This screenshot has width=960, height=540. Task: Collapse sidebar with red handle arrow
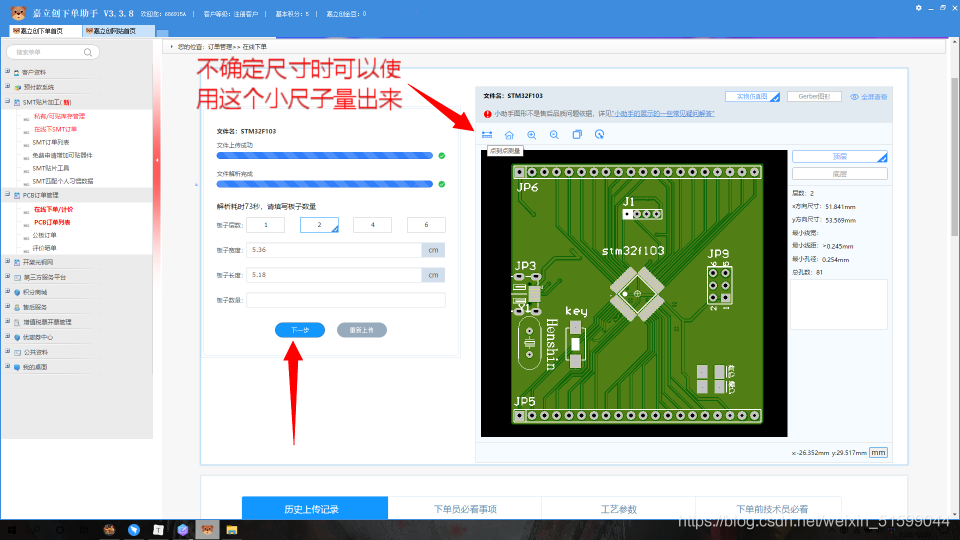coord(157,160)
